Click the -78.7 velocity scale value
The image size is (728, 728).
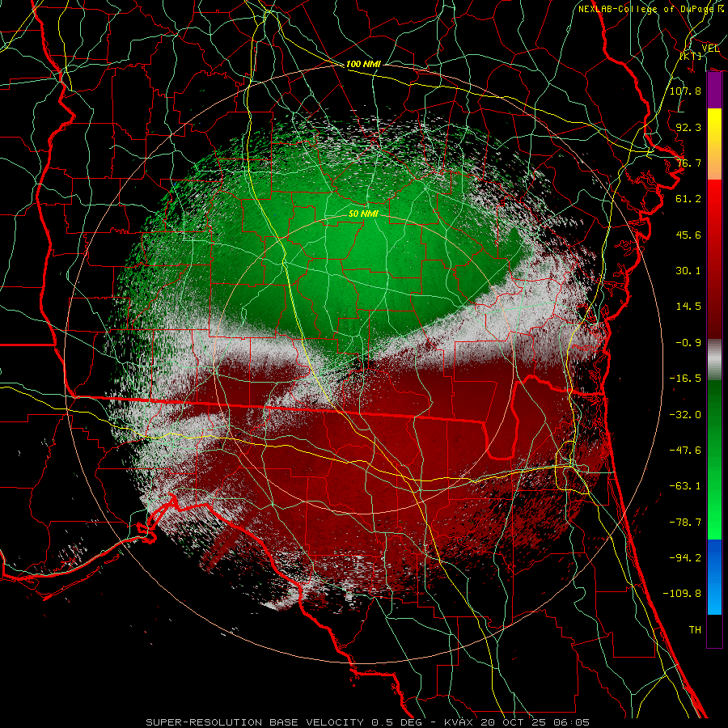point(685,523)
